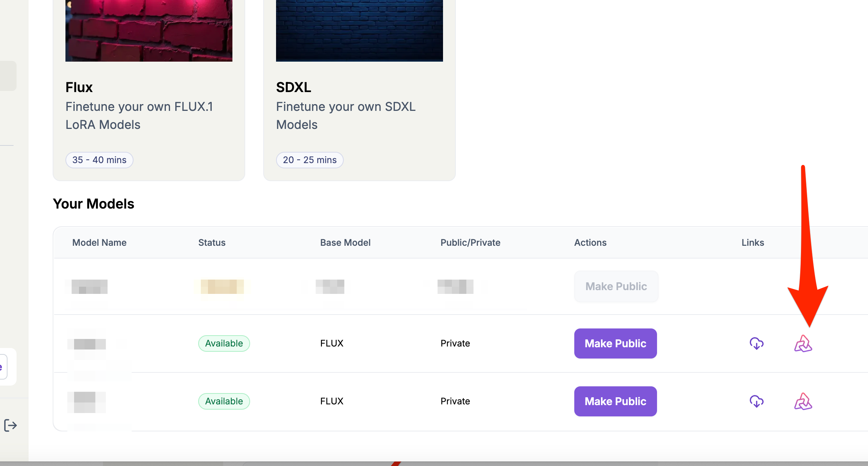Click Available status badge in third row
The width and height of the screenshot is (868, 466).
pos(224,401)
